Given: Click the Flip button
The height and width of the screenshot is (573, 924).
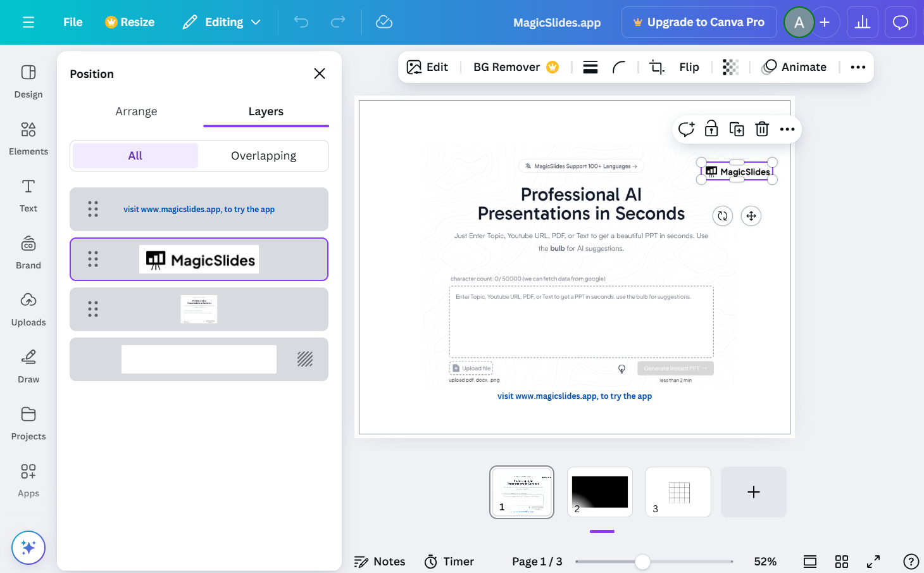Looking at the screenshot, I should coord(689,67).
